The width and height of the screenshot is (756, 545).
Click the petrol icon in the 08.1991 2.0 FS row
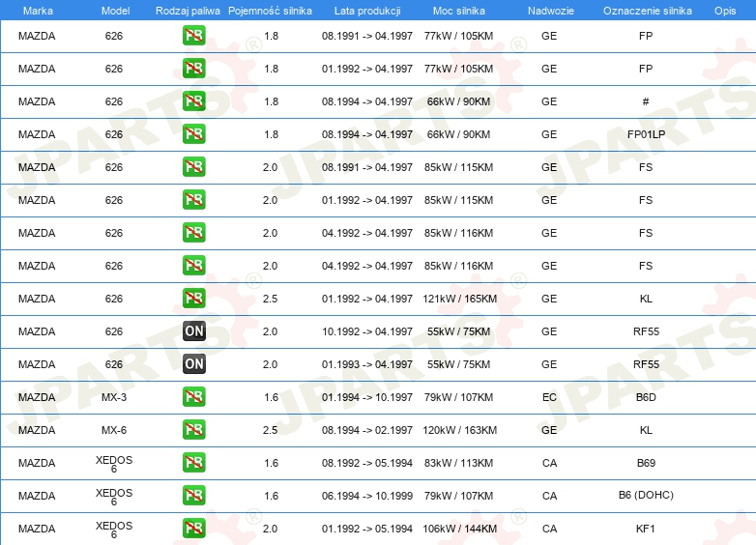193,167
